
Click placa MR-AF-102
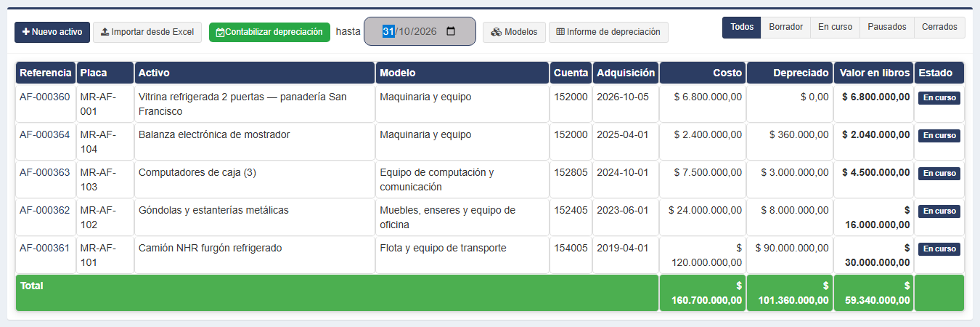pos(98,217)
